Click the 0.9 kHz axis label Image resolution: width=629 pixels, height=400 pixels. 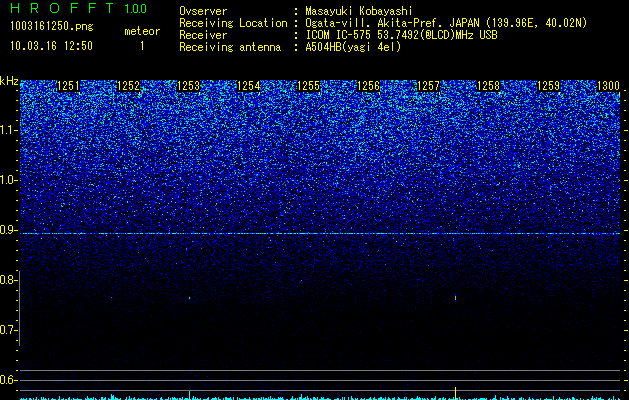point(8,230)
